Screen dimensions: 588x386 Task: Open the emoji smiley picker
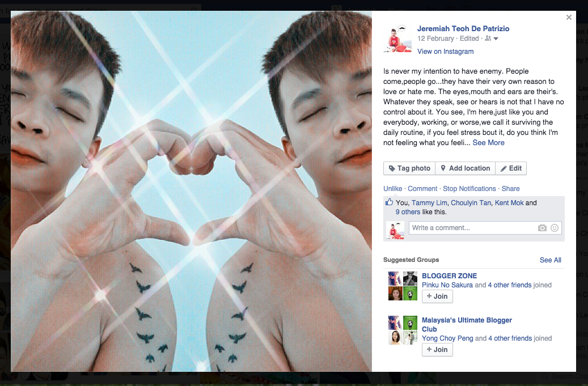tap(554, 228)
